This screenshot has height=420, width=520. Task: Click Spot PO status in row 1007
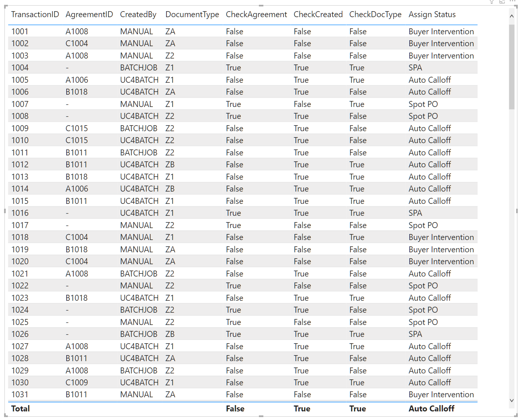[x=423, y=104]
